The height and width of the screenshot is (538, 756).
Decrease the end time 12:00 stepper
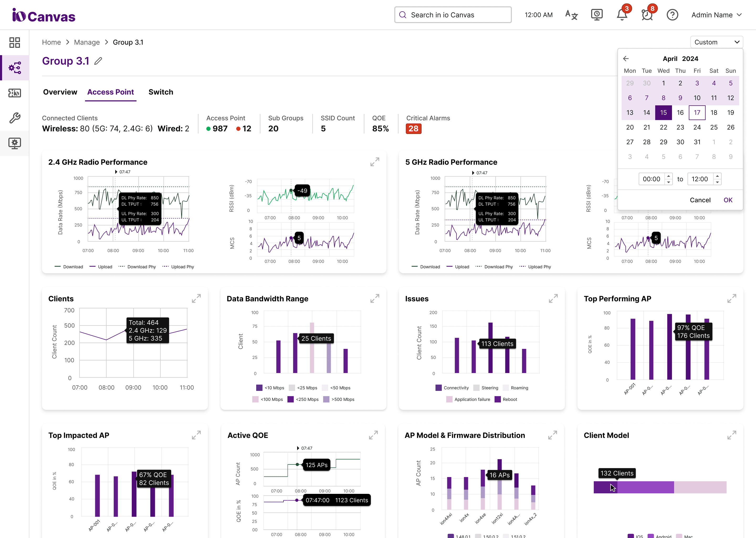pyautogui.click(x=717, y=182)
